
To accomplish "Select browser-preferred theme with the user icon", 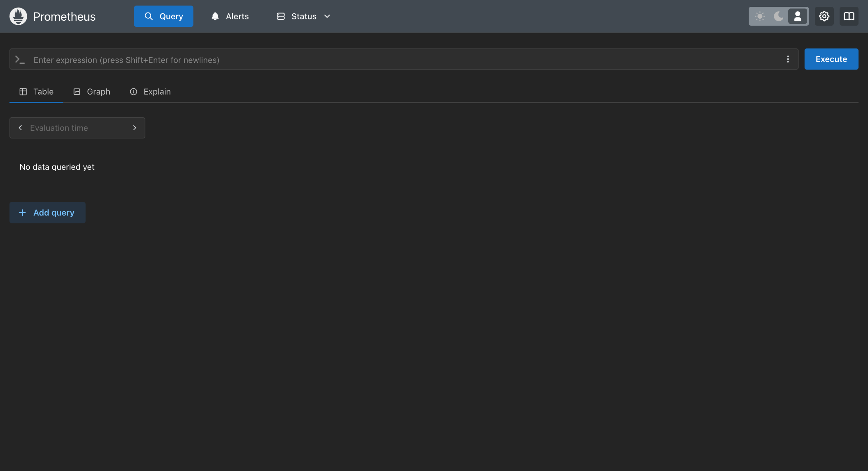I will point(797,16).
